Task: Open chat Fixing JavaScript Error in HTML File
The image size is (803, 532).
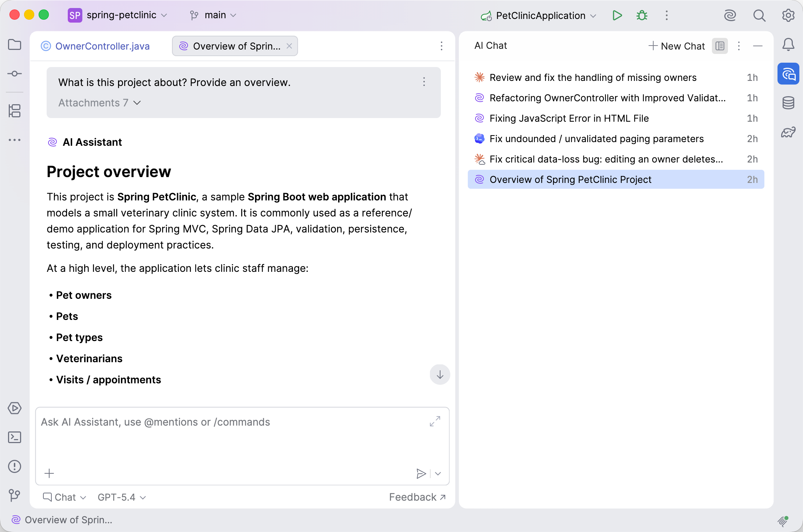Action: tap(616, 118)
